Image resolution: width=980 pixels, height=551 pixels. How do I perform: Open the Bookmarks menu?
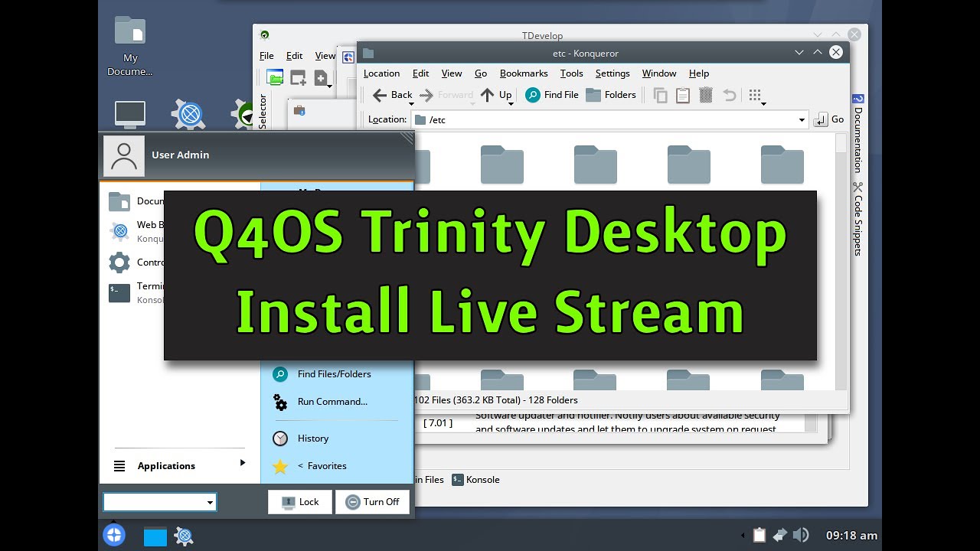point(524,73)
